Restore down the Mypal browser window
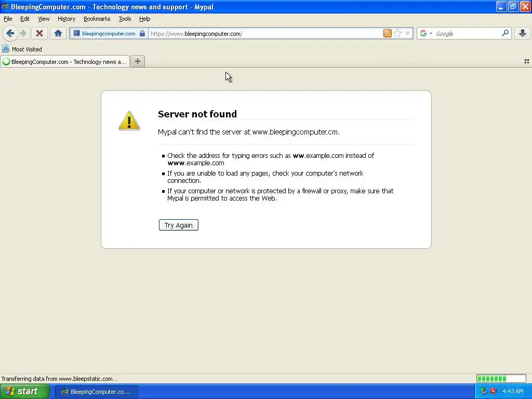Image resolution: width=532 pixels, height=399 pixels. (513, 6)
